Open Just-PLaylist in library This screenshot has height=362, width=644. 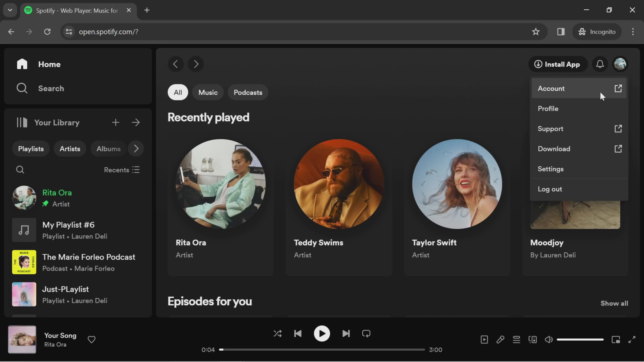[x=78, y=294]
